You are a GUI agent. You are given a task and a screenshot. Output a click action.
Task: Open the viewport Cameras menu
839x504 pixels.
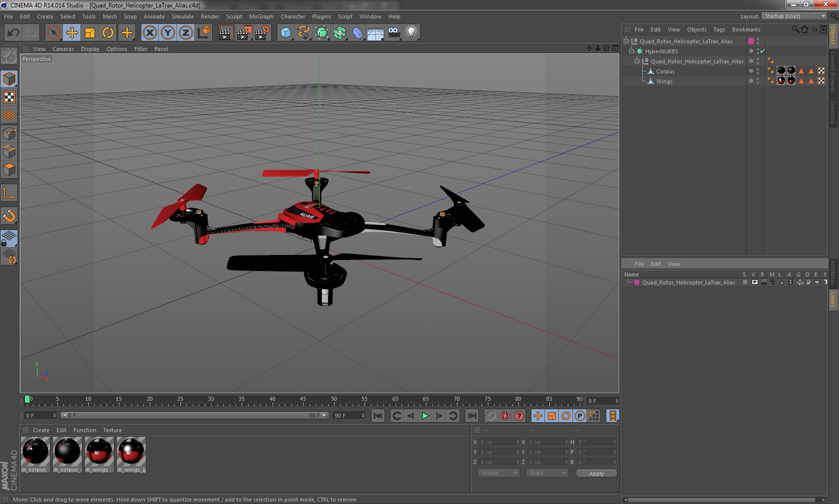click(63, 49)
